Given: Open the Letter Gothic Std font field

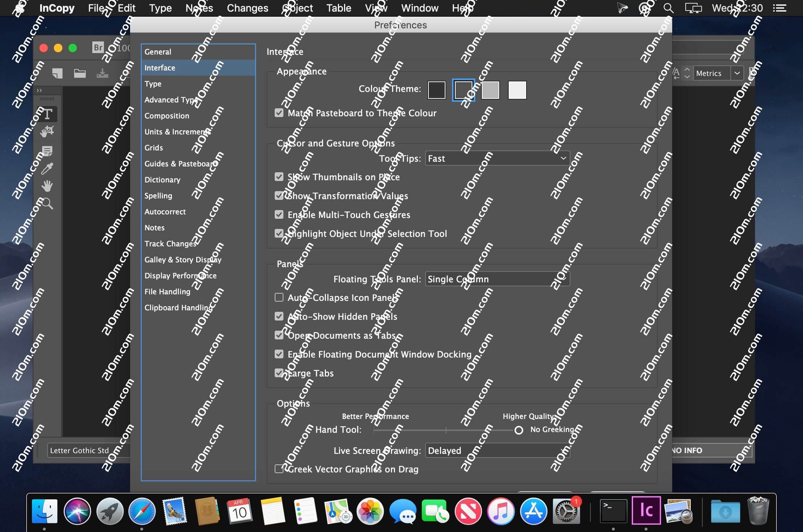Looking at the screenshot, I should [x=89, y=450].
